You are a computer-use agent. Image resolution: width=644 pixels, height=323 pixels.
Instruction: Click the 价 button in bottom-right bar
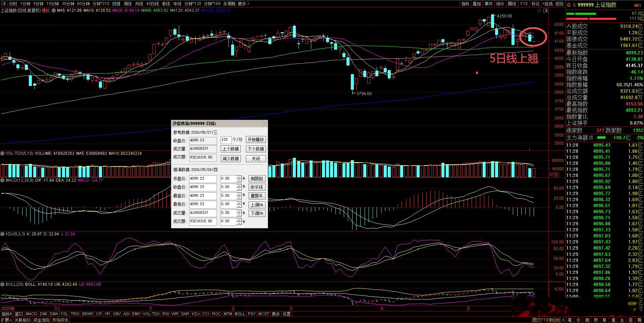[579, 320]
